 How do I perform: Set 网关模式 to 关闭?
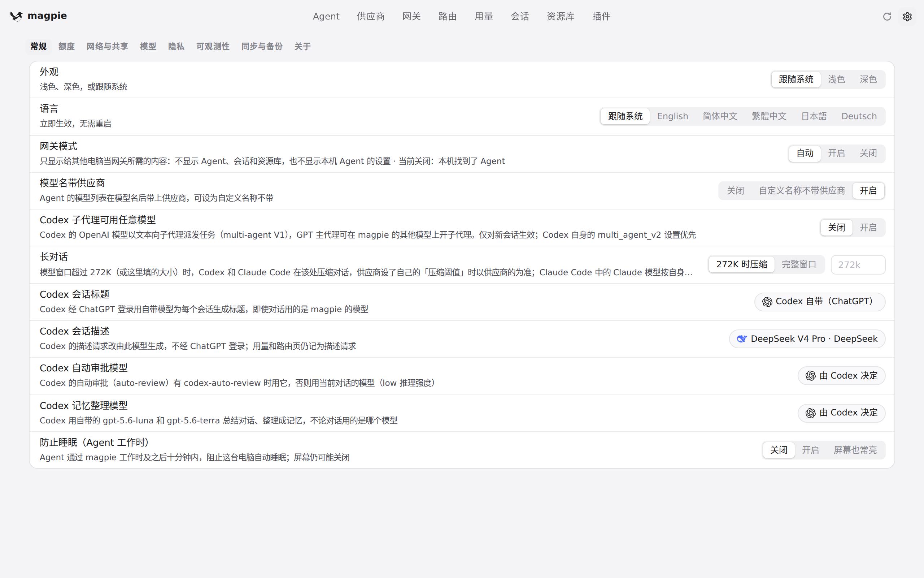click(x=868, y=153)
